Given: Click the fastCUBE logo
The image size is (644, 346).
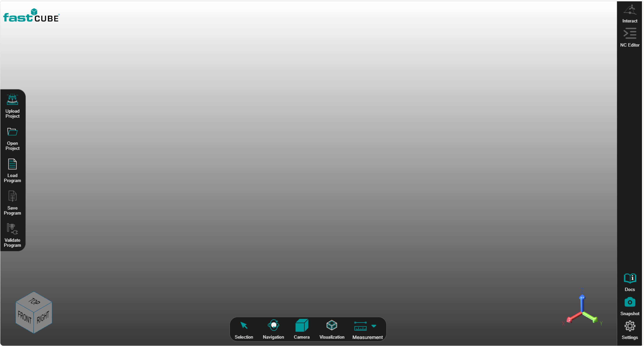Looking at the screenshot, I should (x=31, y=16).
